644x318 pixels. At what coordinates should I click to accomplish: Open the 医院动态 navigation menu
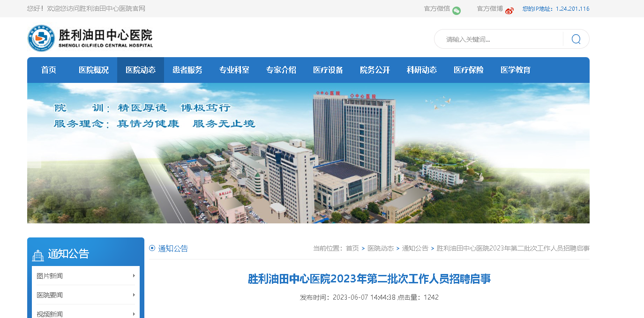(141, 70)
